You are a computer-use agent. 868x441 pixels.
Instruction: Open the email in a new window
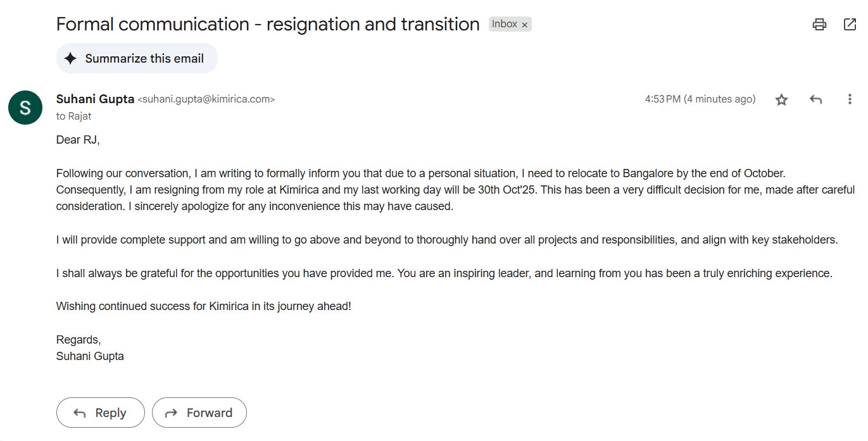850,25
